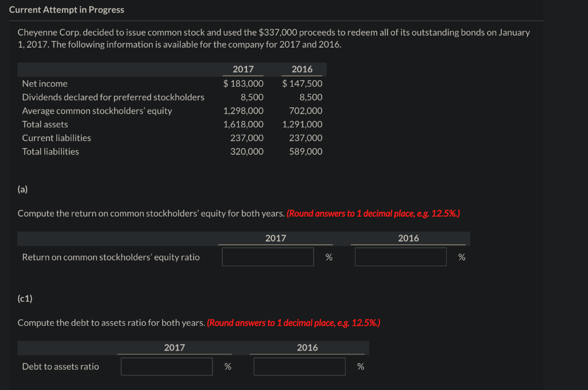Select the Total liabilities row label
The height and width of the screenshot is (390, 588).
[x=49, y=151]
